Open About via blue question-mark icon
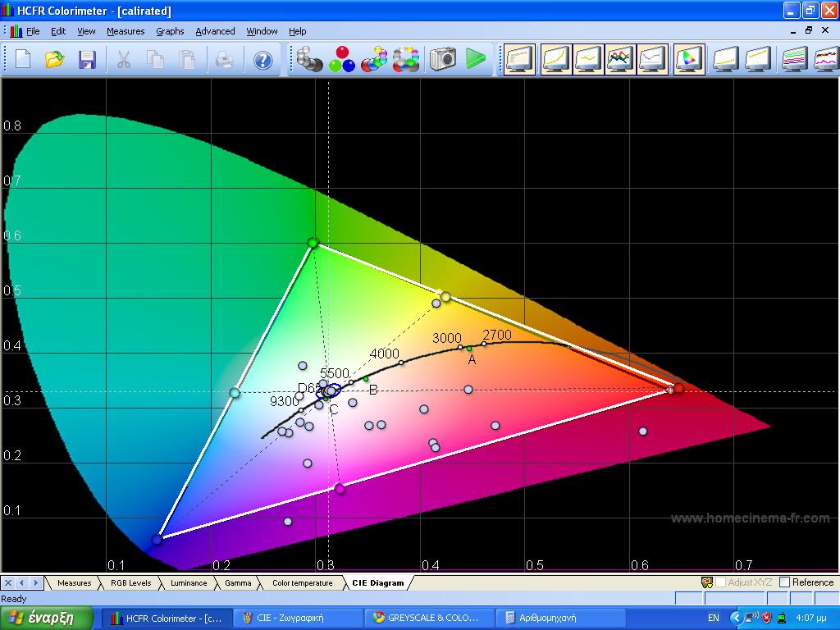Image resolution: width=840 pixels, height=630 pixels. [262, 59]
